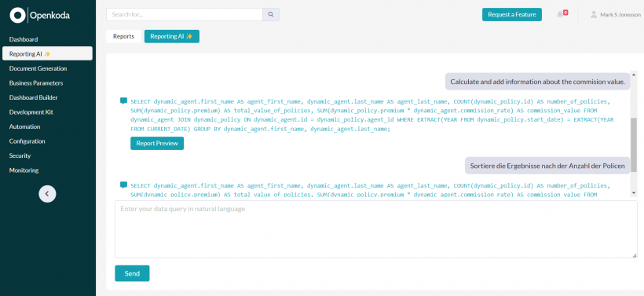Click chat bubble icon of second SQL response
This screenshot has width=644, height=296.
point(123,185)
